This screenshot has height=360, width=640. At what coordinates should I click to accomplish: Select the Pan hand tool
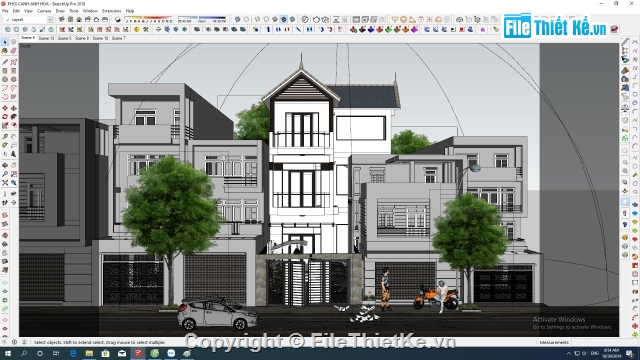(13, 165)
